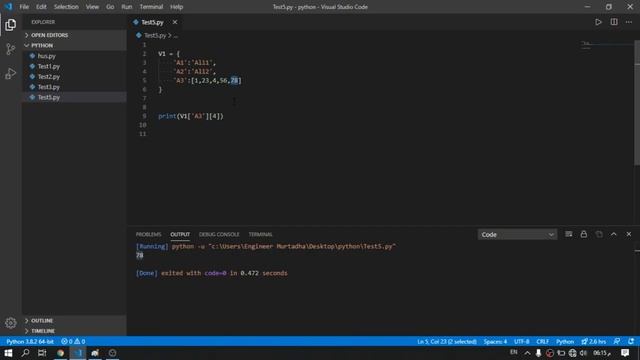
Task: Open the Terminal menu
Action: tap(151, 7)
